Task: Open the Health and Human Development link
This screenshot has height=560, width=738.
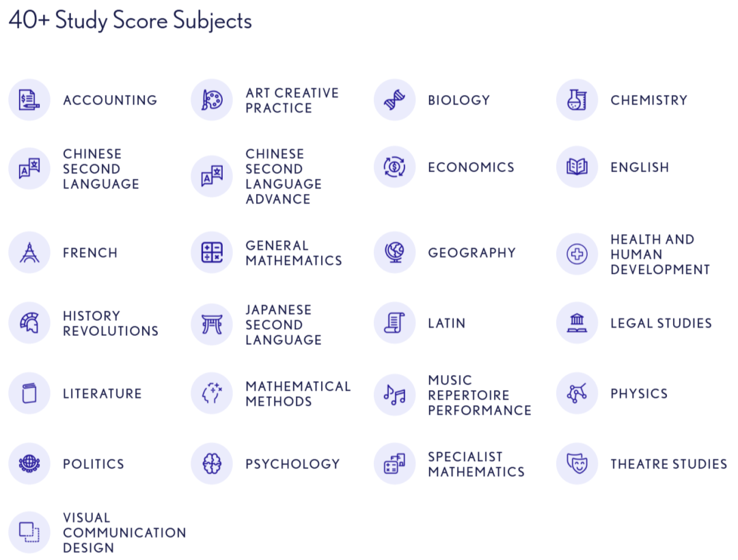Action: 659,254
